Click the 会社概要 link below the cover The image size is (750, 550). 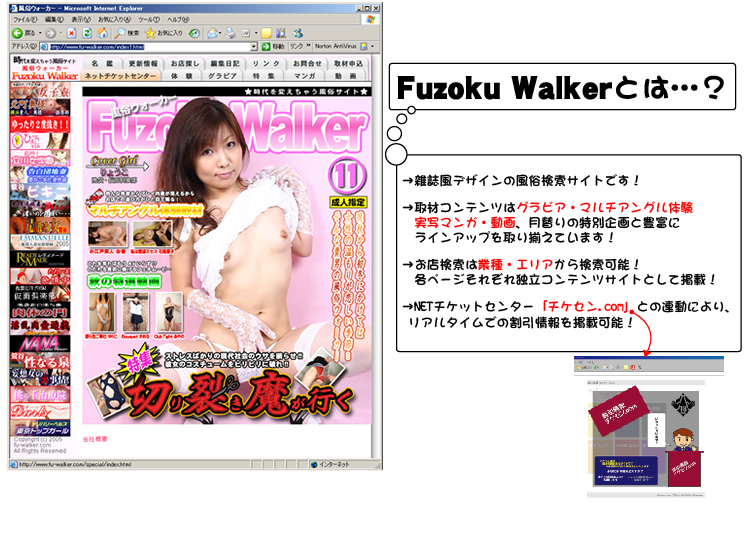(x=95, y=439)
